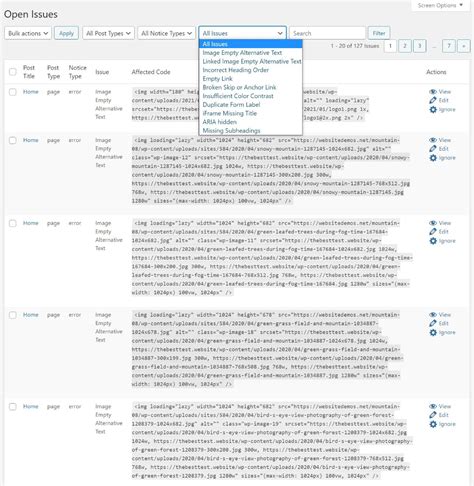Click the Post Title column header
This screenshot has width=474, height=486.
click(x=29, y=72)
